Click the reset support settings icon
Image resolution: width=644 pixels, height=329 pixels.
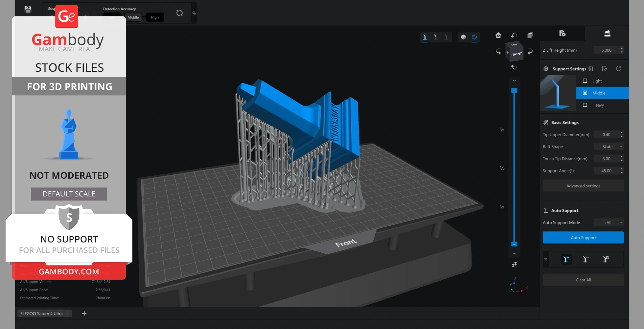618,69
